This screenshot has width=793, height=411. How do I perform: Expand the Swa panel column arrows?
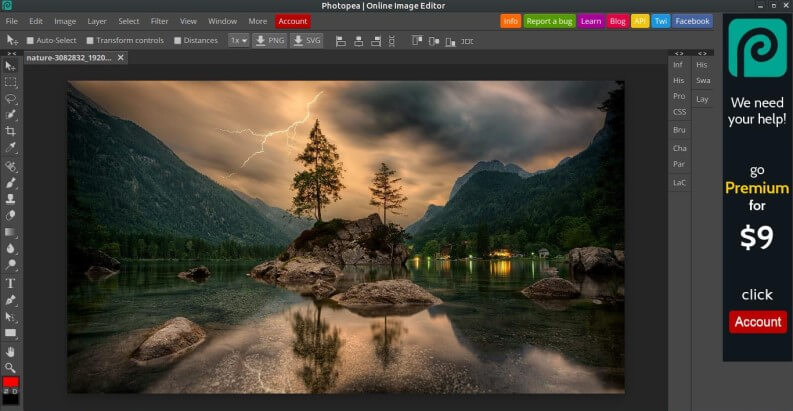point(702,53)
